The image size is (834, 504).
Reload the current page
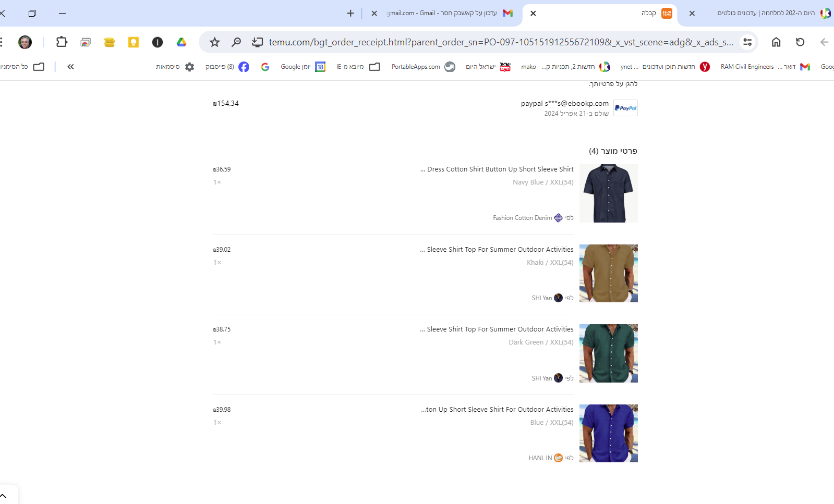[800, 42]
